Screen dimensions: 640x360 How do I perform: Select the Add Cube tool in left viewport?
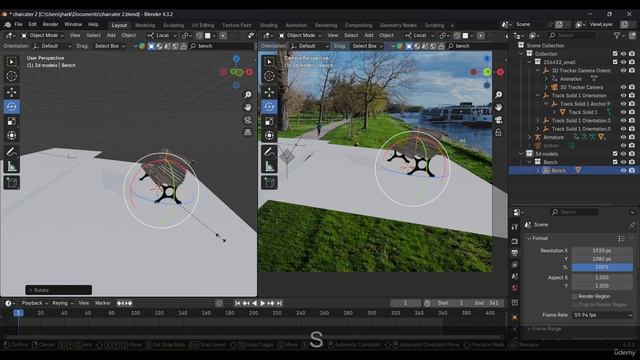tap(11, 182)
